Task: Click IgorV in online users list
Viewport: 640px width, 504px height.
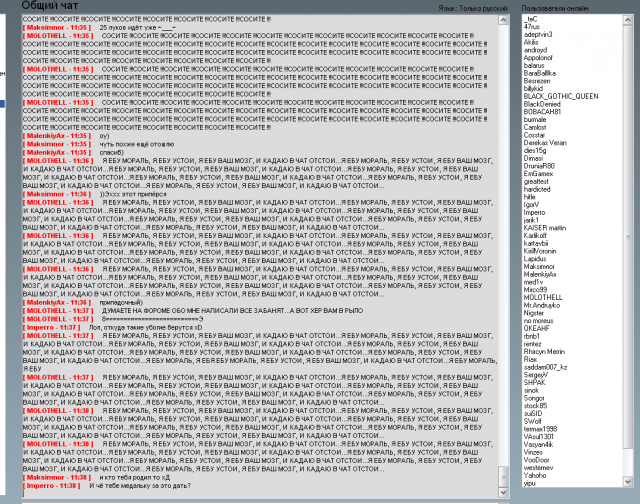Action: pos(531,205)
